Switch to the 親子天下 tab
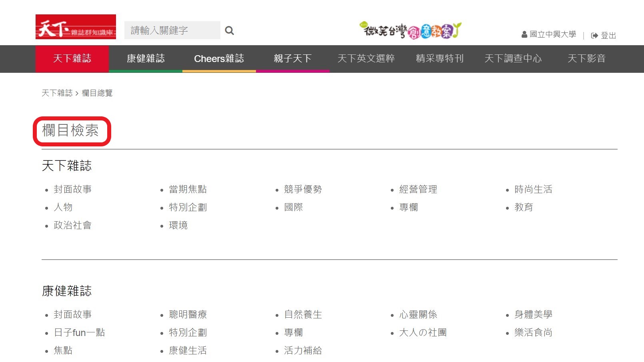Viewport: 644px width, 362px height. [293, 59]
